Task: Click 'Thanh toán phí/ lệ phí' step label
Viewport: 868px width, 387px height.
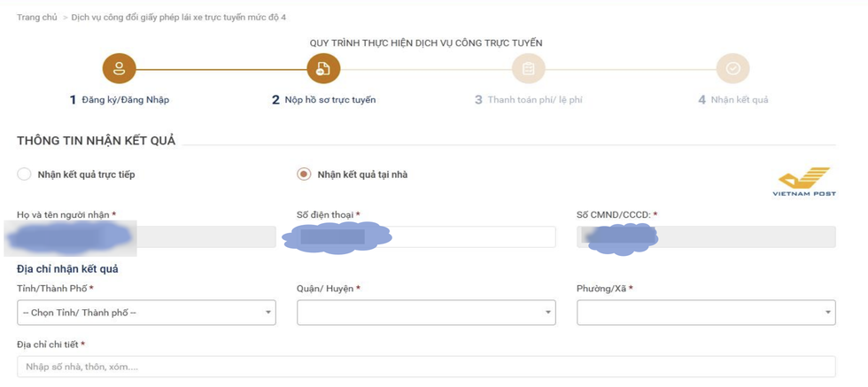Action: tap(534, 100)
